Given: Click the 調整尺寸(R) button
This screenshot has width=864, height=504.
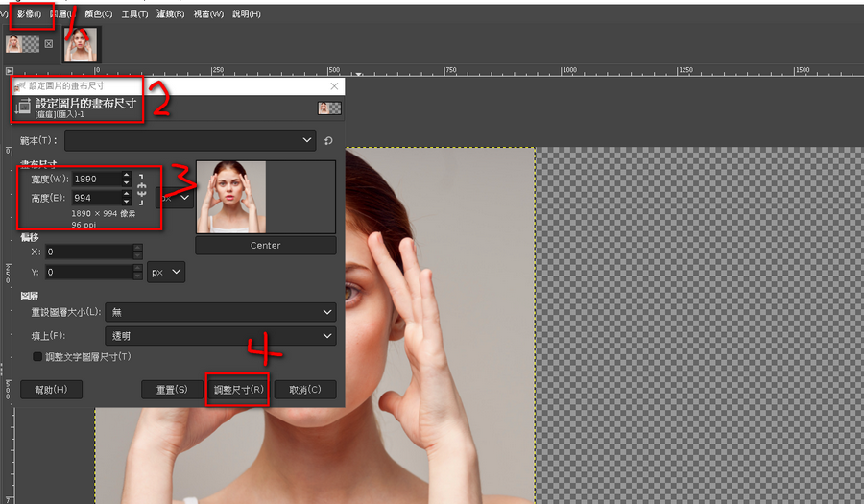Looking at the screenshot, I should pos(237,390).
